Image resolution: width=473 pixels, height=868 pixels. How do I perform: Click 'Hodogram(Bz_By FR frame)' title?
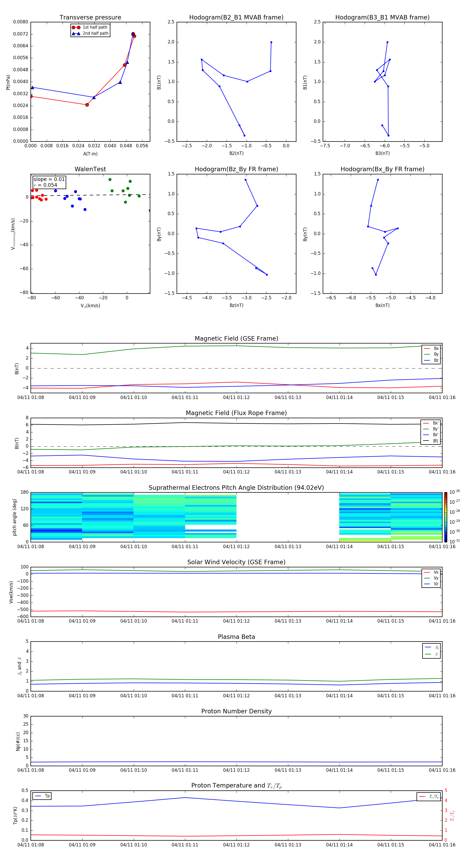236,169
